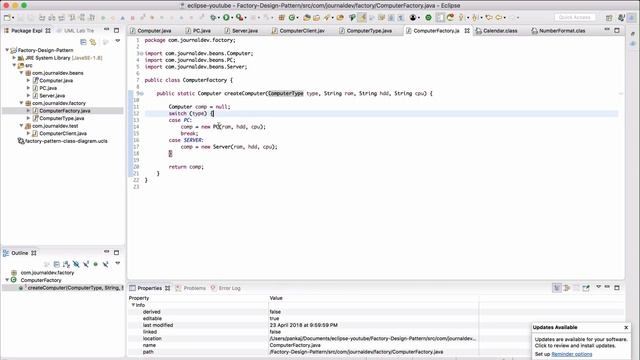
Task: Open Package Explorer view menu dropdown arrow
Action: 118,41
